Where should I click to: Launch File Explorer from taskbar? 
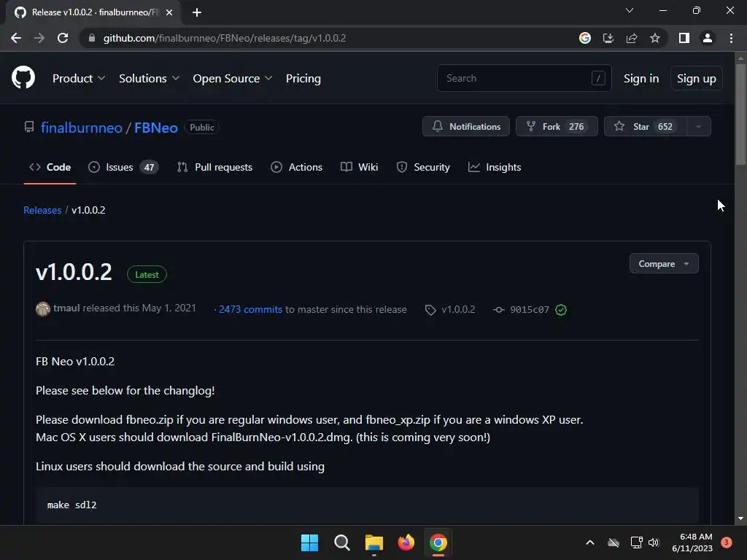click(x=374, y=542)
